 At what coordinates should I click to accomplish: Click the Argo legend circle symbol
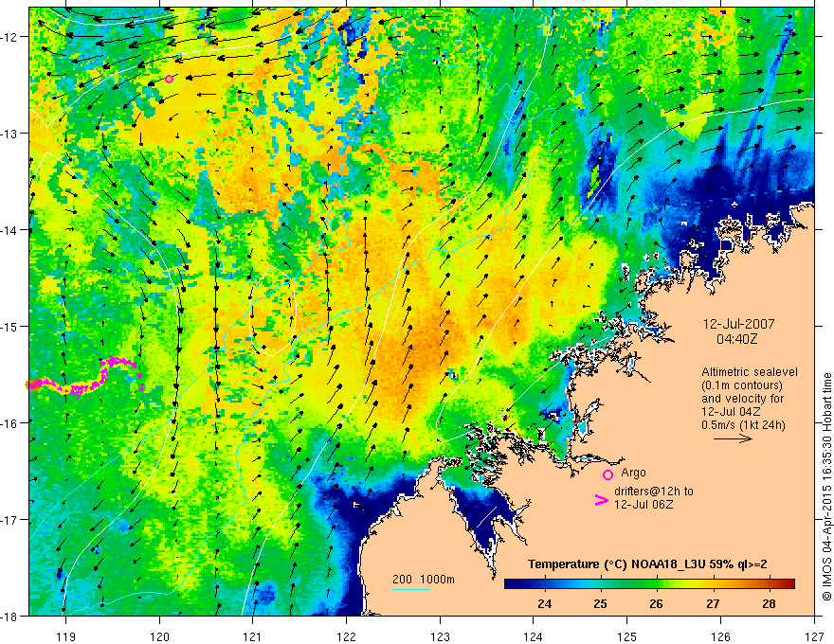point(607,474)
